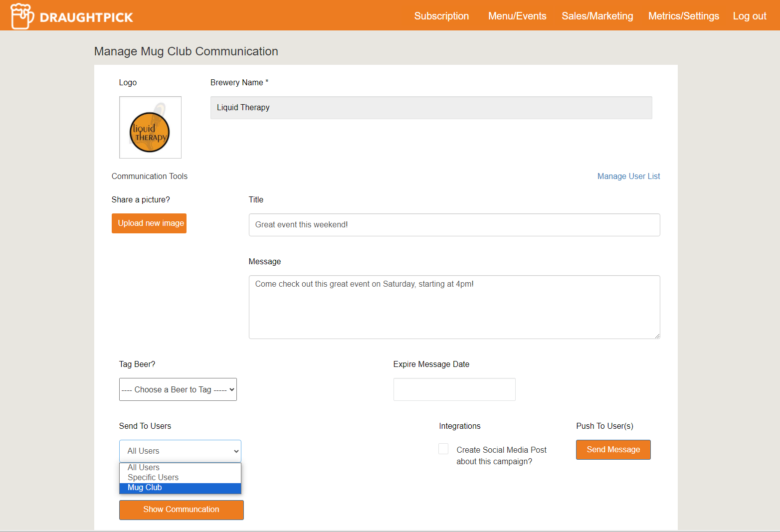Click into the Title text field
Viewport: 780px width, 532px height.
tap(454, 225)
